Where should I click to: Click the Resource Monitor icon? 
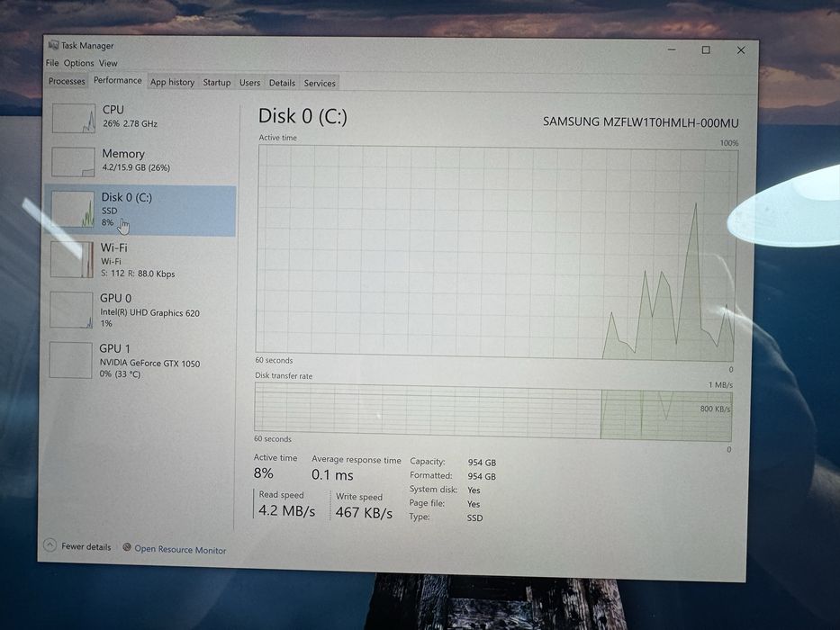coord(127,547)
